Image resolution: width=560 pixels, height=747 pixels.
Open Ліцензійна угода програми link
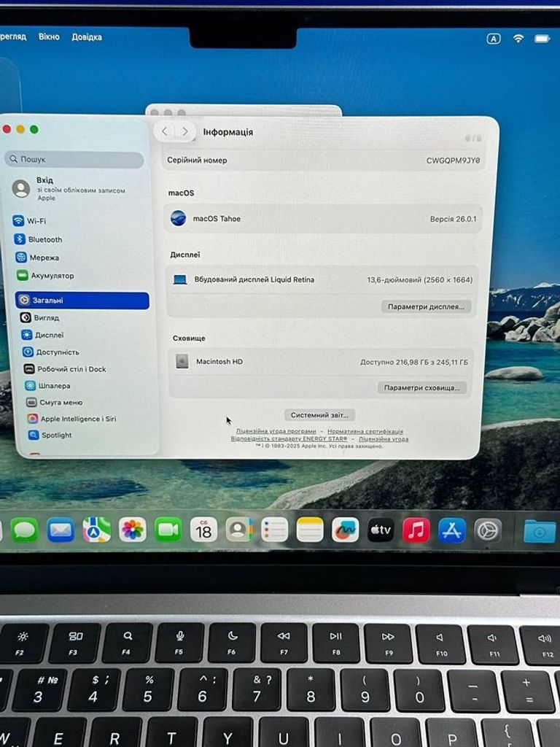tap(276, 431)
